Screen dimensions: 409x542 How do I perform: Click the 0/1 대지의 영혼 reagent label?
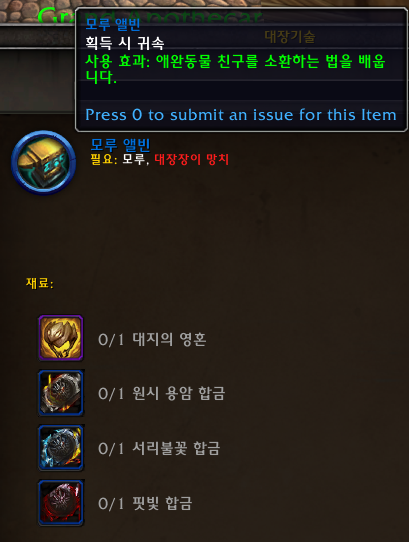tap(152, 339)
